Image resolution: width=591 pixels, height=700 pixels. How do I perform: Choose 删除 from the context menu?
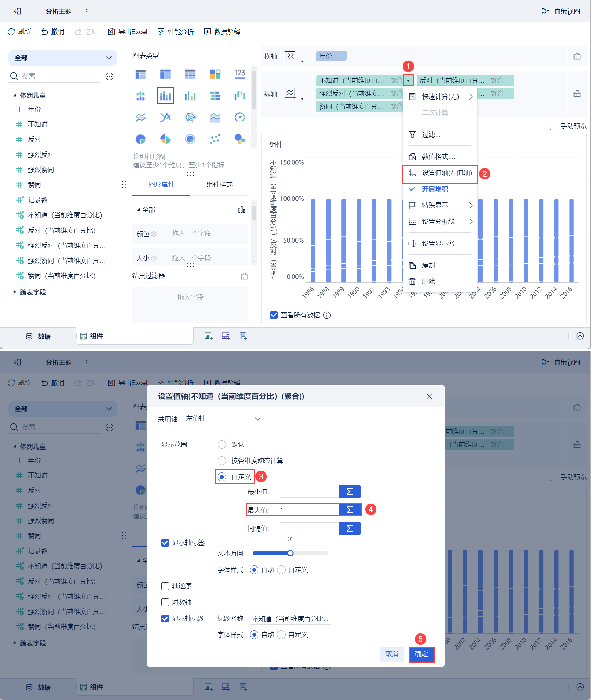[x=440, y=281]
